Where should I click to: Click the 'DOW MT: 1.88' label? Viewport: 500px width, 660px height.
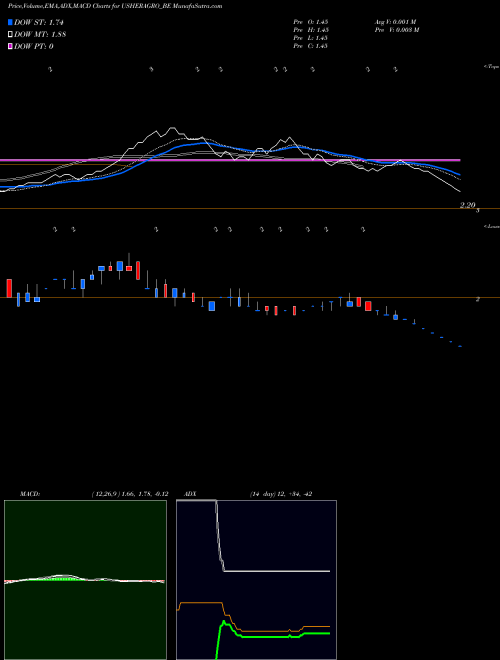coord(40,34)
